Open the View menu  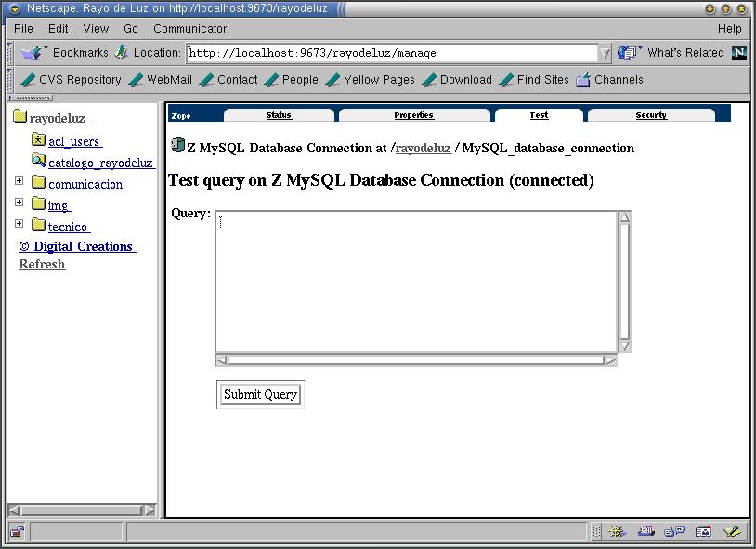[x=96, y=29]
